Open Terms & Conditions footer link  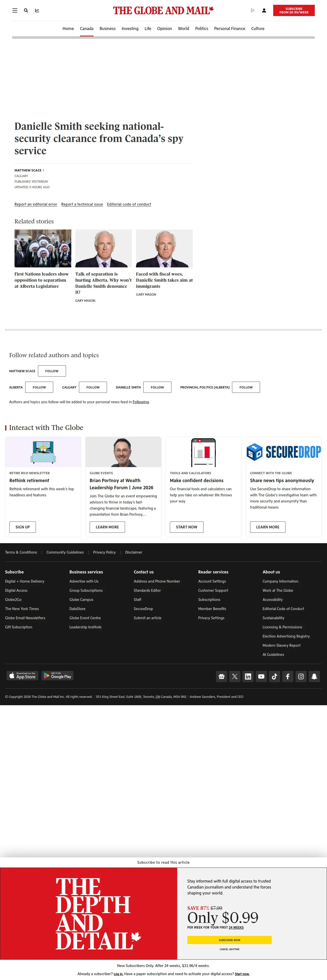[x=21, y=552]
